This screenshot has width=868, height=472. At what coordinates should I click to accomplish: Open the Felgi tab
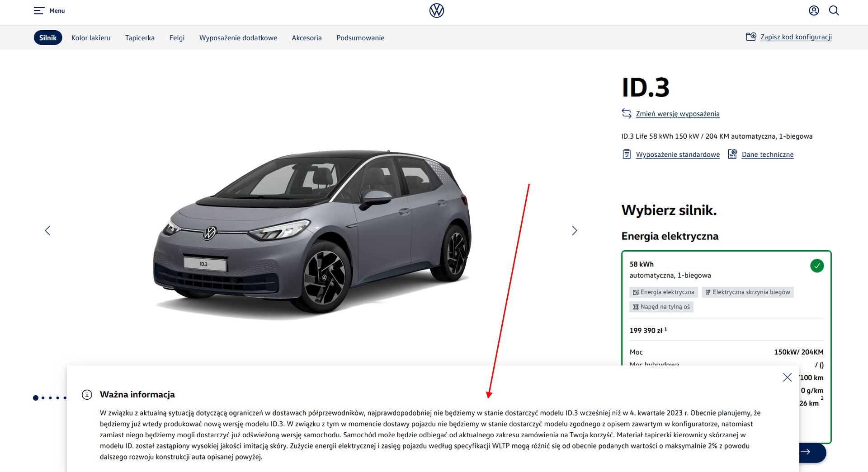click(x=177, y=38)
